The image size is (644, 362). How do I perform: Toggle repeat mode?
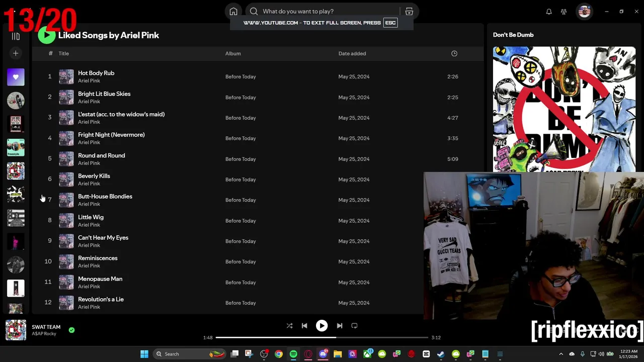click(354, 326)
